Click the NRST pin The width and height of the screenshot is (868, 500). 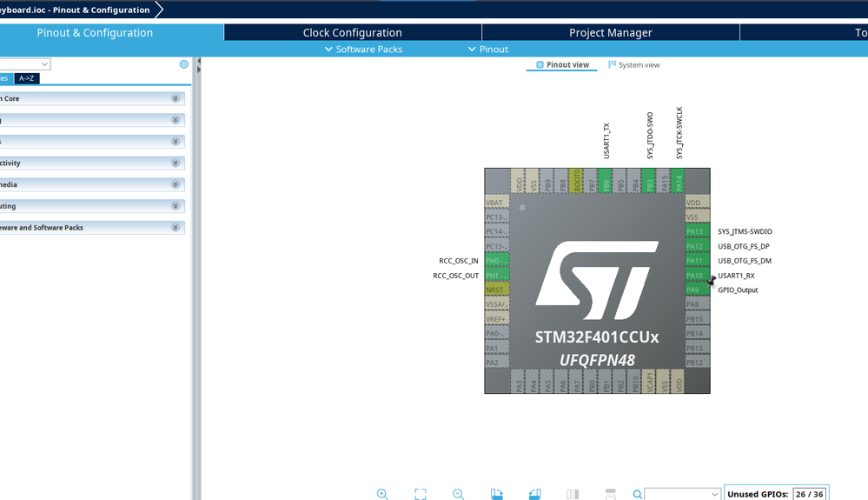pos(496,290)
